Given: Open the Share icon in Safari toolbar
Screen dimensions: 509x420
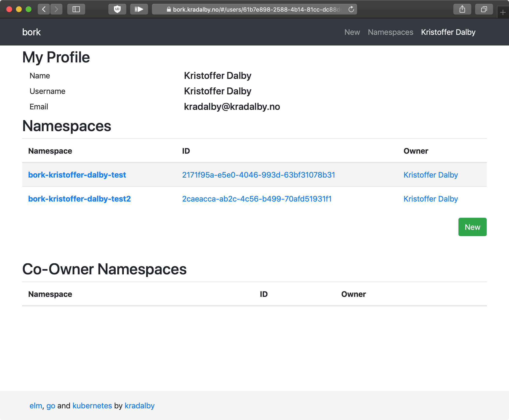Looking at the screenshot, I should point(462,9).
